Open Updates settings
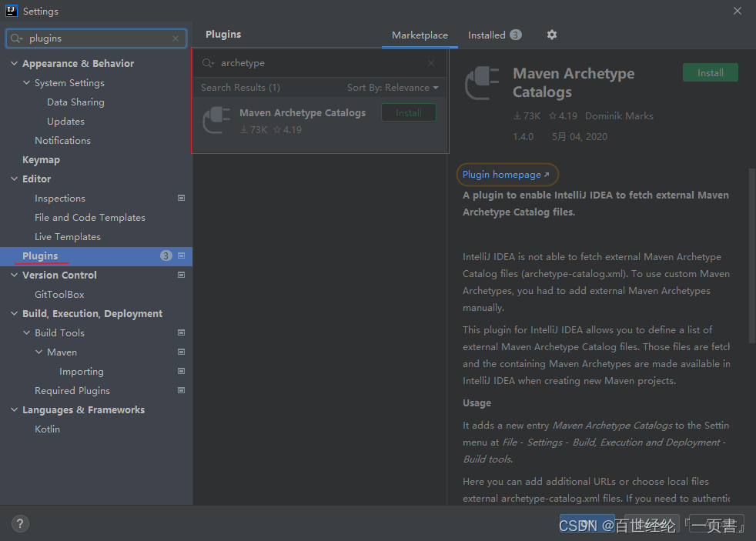Image resolution: width=756 pixels, height=541 pixels. pyautogui.click(x=65, y=122)
